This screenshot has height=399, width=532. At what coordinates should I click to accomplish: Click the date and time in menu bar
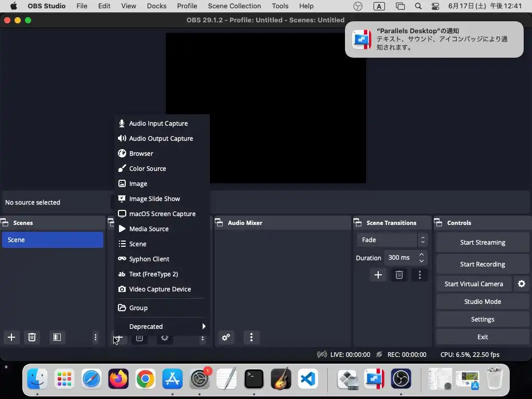[x=485, y=6]
